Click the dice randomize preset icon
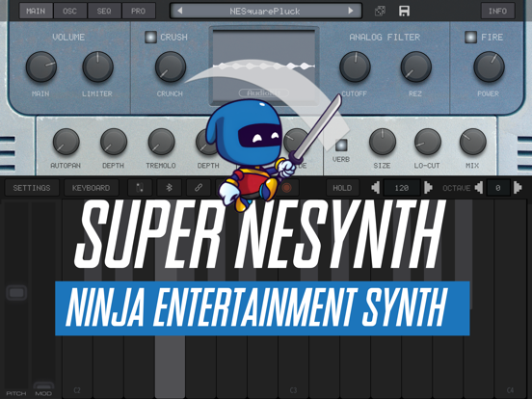The height and width of the screenshot is (399, 532). [380, 11]
